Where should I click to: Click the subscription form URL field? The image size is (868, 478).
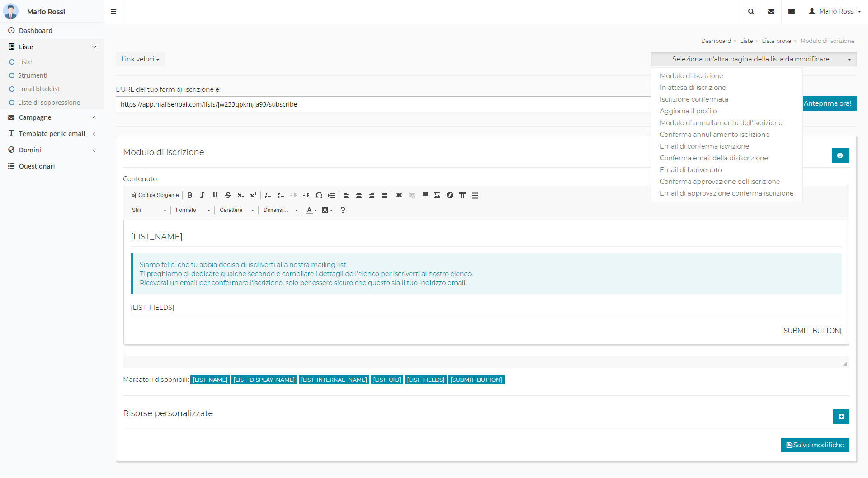click(382, 104)
